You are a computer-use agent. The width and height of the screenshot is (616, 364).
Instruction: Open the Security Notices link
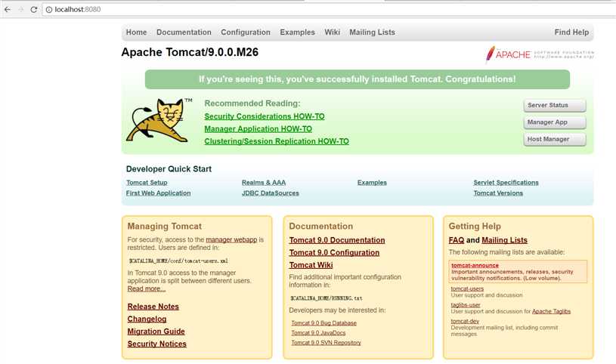pos(156,344)
